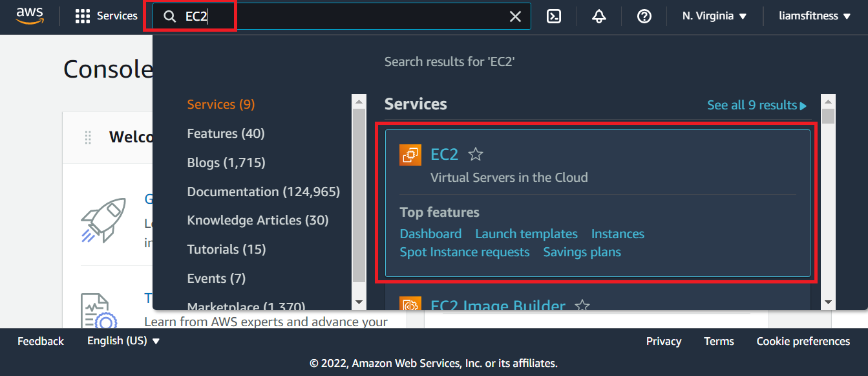This screenshot has height=376, width=868.
Task: Select the Features (40) category
Action: click(226, 133)
